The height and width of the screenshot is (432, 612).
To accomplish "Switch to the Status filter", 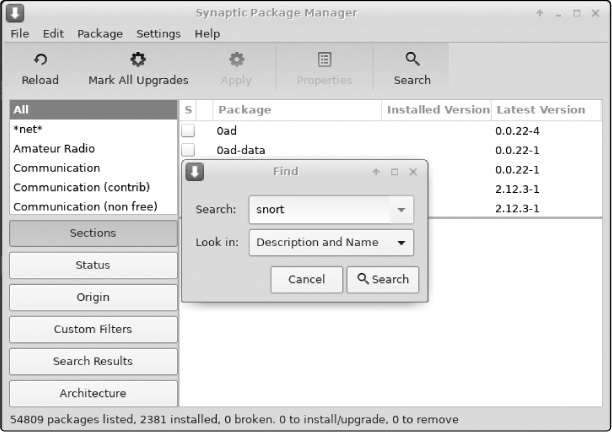I will pyautogui.click(x=93, y=265).
